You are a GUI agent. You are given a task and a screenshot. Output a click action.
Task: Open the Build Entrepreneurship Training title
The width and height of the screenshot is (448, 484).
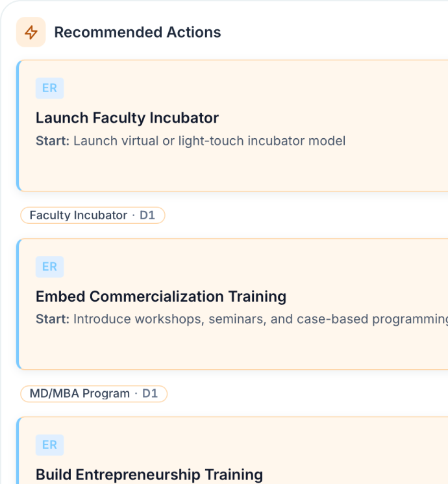pyautogui.click(x=149, y=474)
